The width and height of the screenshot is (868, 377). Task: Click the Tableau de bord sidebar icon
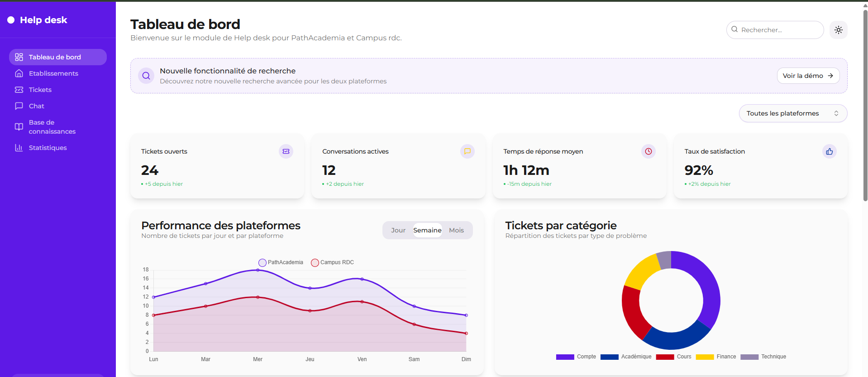[x=19, y=57]
